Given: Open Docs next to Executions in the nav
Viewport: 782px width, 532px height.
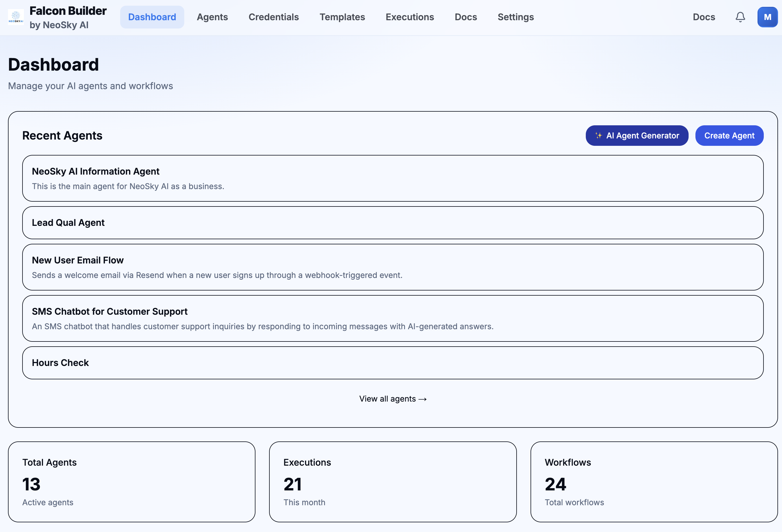Looking at the screenshot, I should [x=466, y=17].
